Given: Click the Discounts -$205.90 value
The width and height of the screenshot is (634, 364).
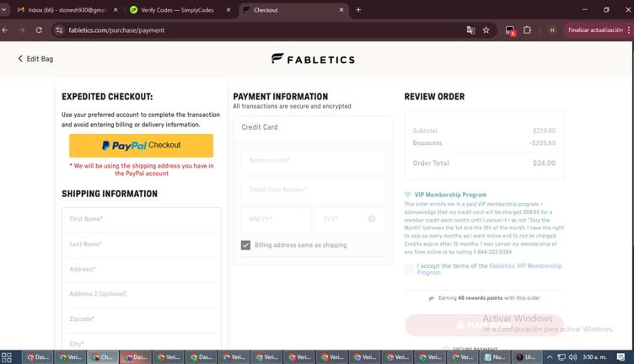Looking at the screenshot, I should coord(542,143).
